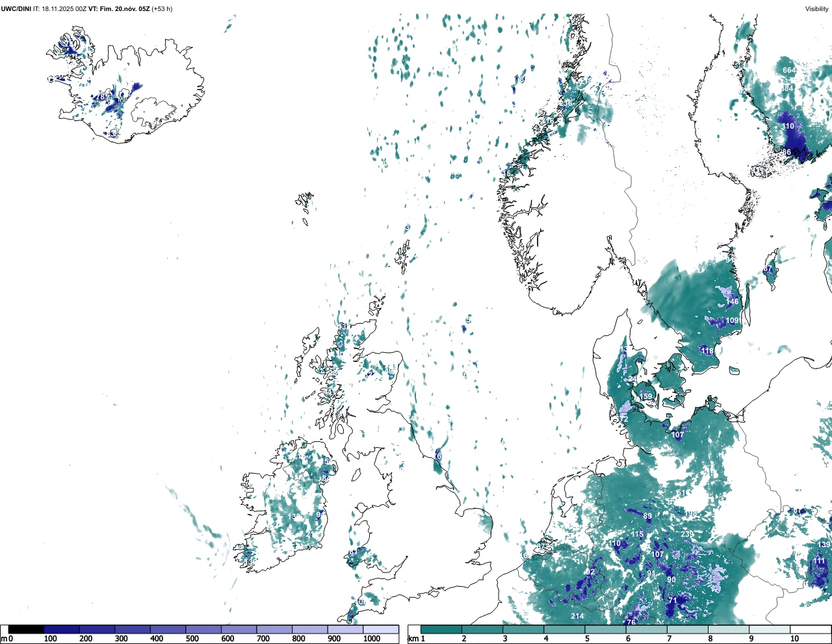
Task: Select the '89' value in northern Germany
Action: click(x=647, y=516)
